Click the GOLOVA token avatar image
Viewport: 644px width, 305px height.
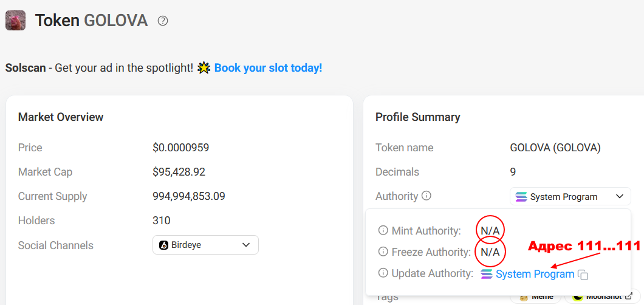(15, 21)
